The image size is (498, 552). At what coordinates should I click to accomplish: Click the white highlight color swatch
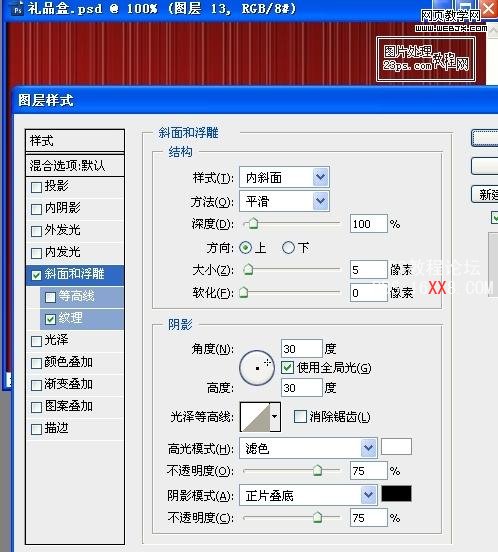pos(396,447)
